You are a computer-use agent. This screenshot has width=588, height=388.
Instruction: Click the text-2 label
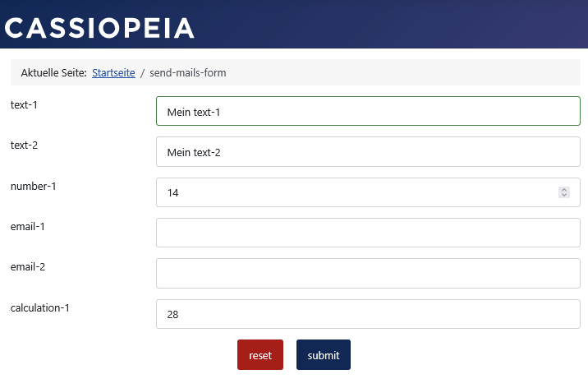click(25, 145)
